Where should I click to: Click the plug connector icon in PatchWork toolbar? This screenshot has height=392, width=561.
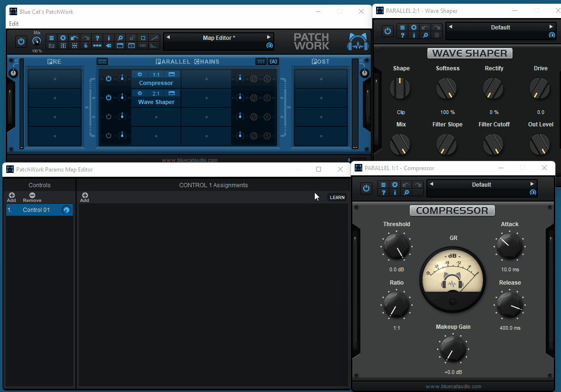(x=109, y=46)
